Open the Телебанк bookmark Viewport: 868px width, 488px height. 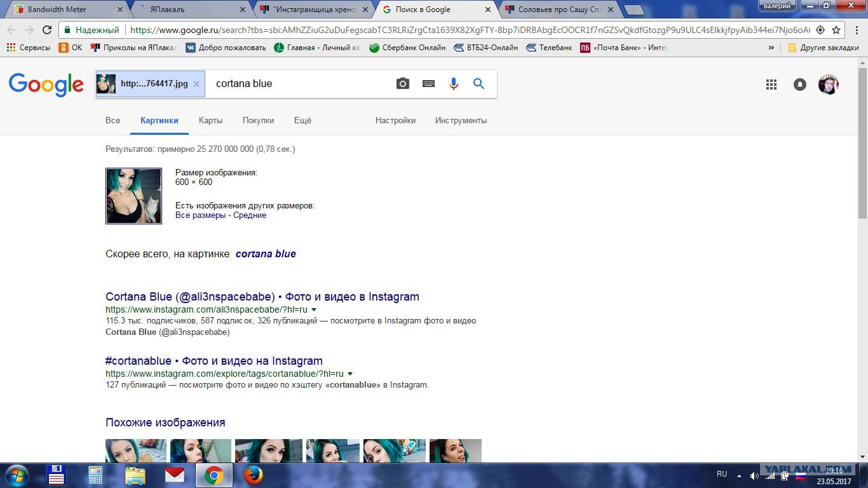[x=550, y=48]
